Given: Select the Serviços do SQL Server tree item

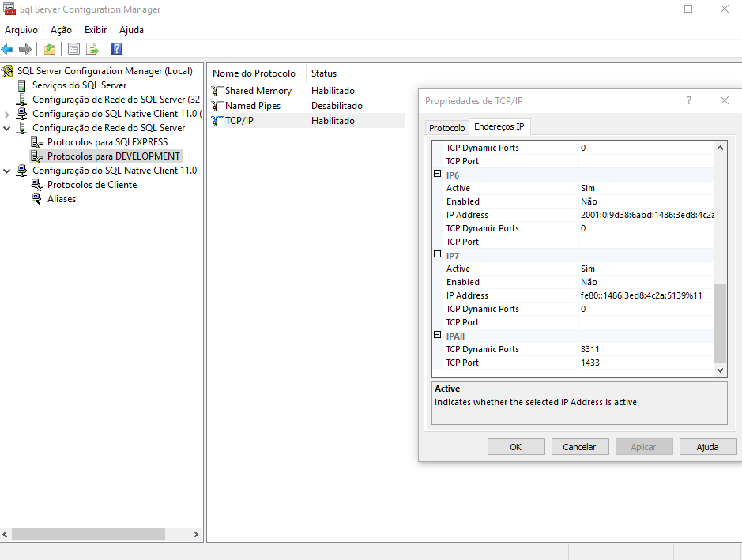Looking at the screenshot, I should point(80,85).
